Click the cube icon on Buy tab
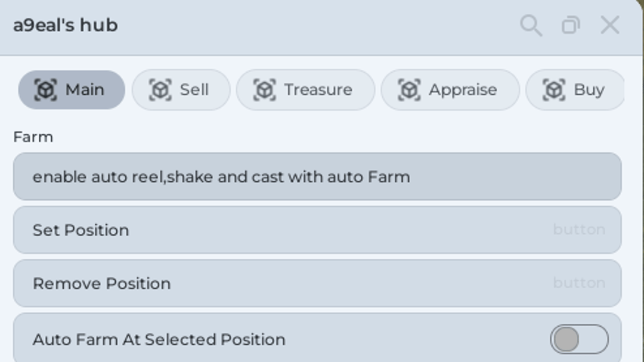The width and height of the screenshot is (644, 362). 554,89
